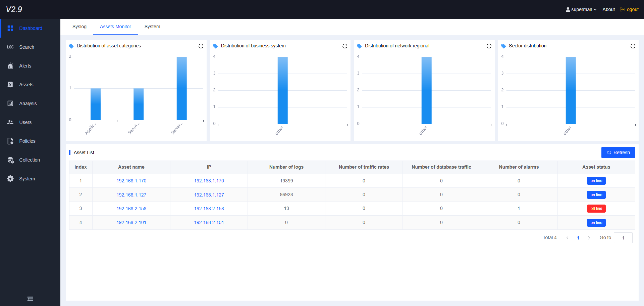
Task: Click the blue Refresh button above asset list
Action: tap(618, 152)
